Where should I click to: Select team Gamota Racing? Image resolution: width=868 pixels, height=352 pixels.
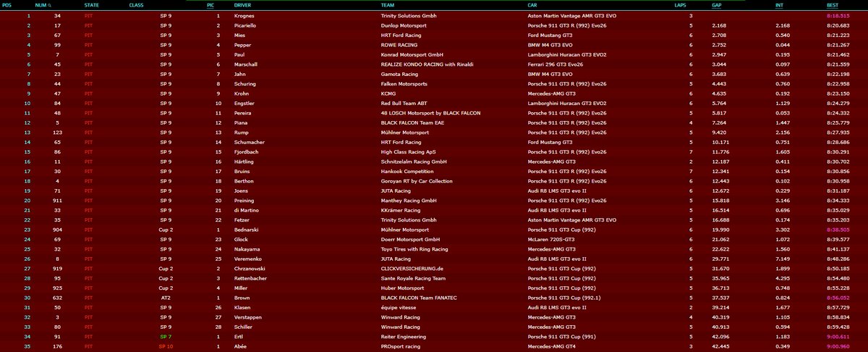point(399,73)
